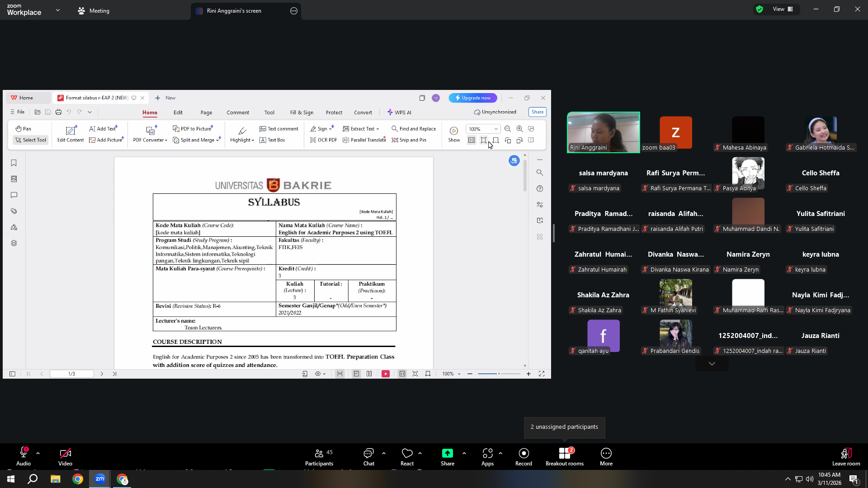Turn on the camera with the Video button
This screenshot has width=868, height=488.
(x=65, y=457)
